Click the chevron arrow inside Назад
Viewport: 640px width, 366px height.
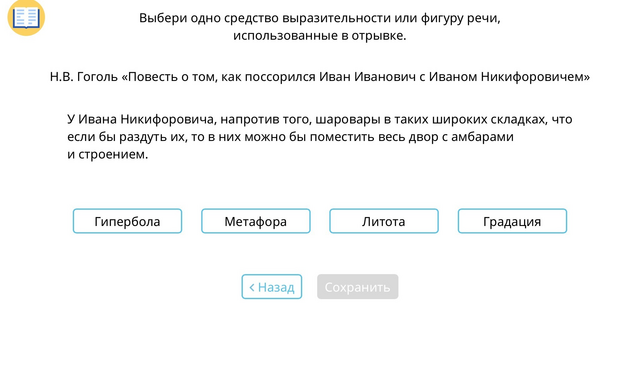coord(252,287)
